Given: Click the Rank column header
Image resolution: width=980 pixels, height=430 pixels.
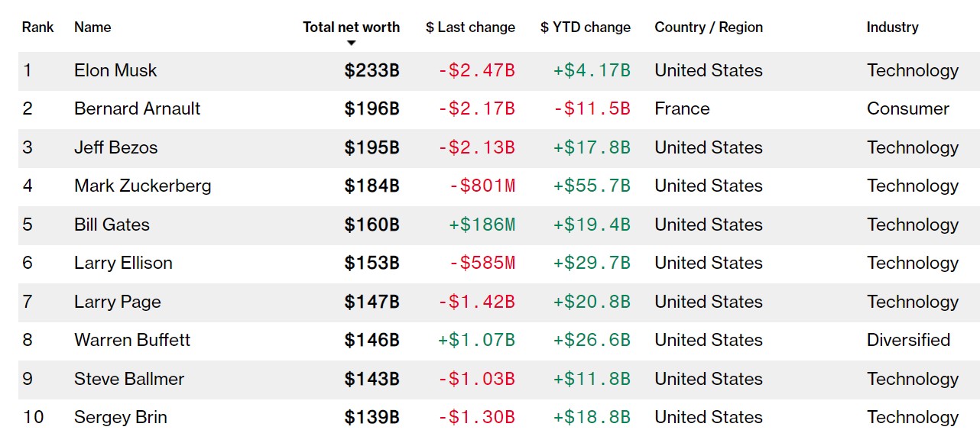Looking at the screenshot, I should 37,27.
